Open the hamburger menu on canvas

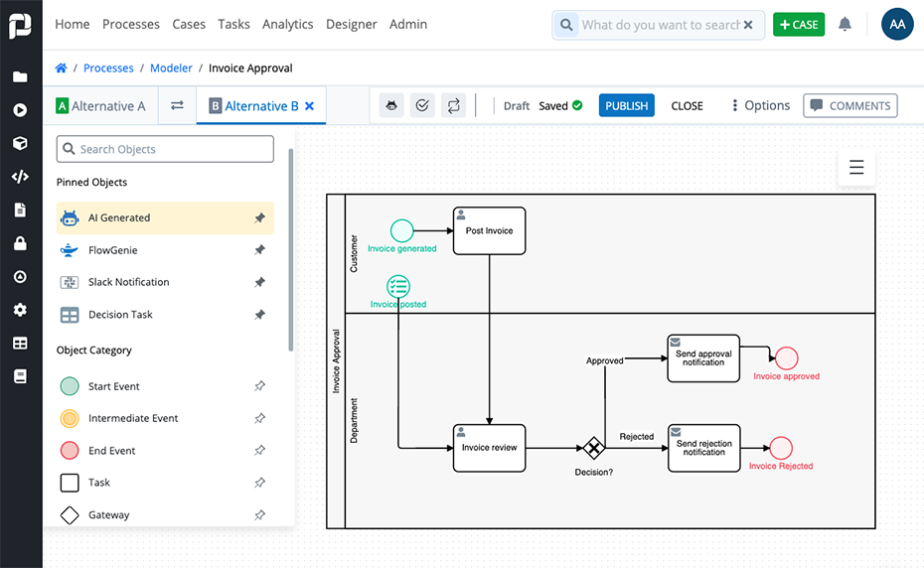(856, 168)
